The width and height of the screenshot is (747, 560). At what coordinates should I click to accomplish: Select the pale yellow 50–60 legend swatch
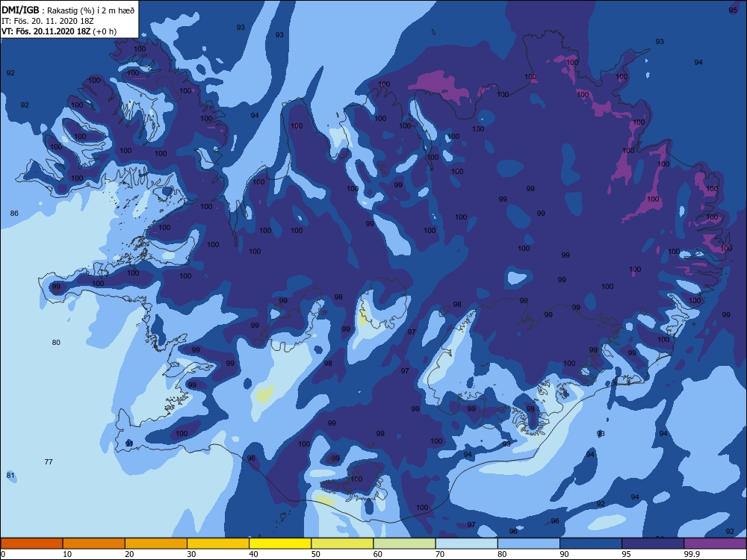click(342, 544)
